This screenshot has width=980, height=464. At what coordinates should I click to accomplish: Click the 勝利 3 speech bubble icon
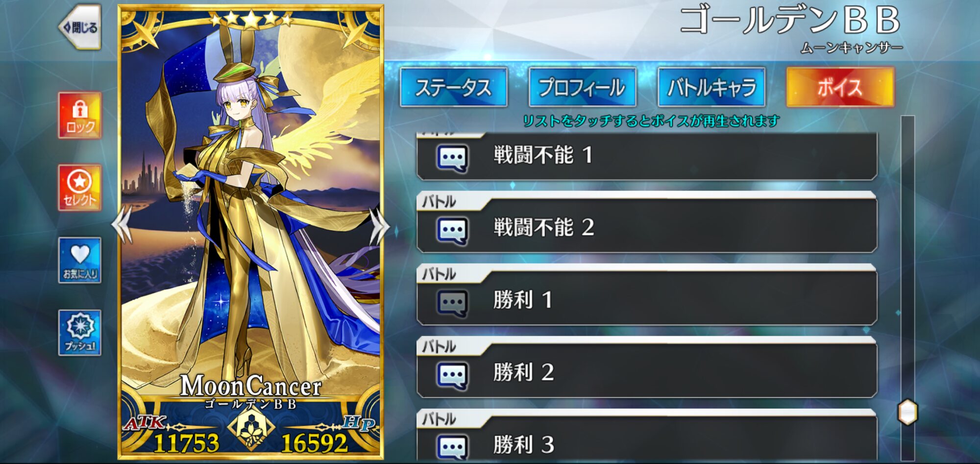point(452,447)
